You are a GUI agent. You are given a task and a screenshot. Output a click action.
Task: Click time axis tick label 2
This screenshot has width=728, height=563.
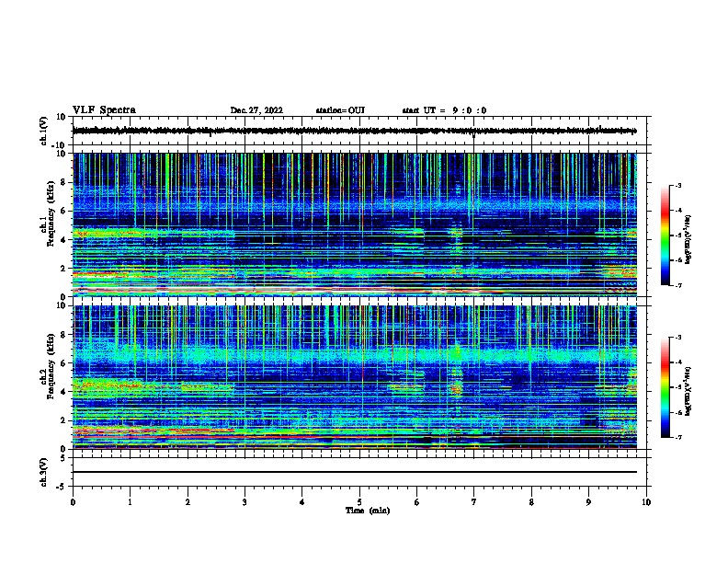click(188, 502)
